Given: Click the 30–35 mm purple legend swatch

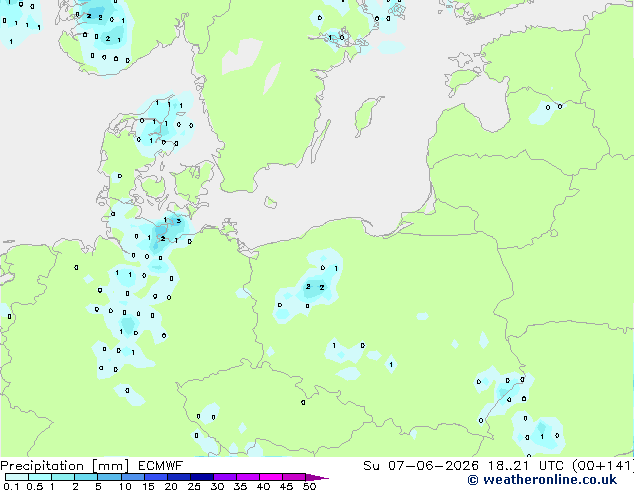Looking at the screenshot, I should point(224,477).
